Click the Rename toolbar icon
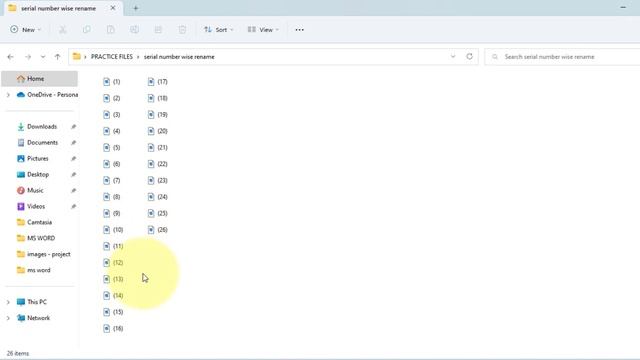The image size is (640, 360). click(134, 29)
